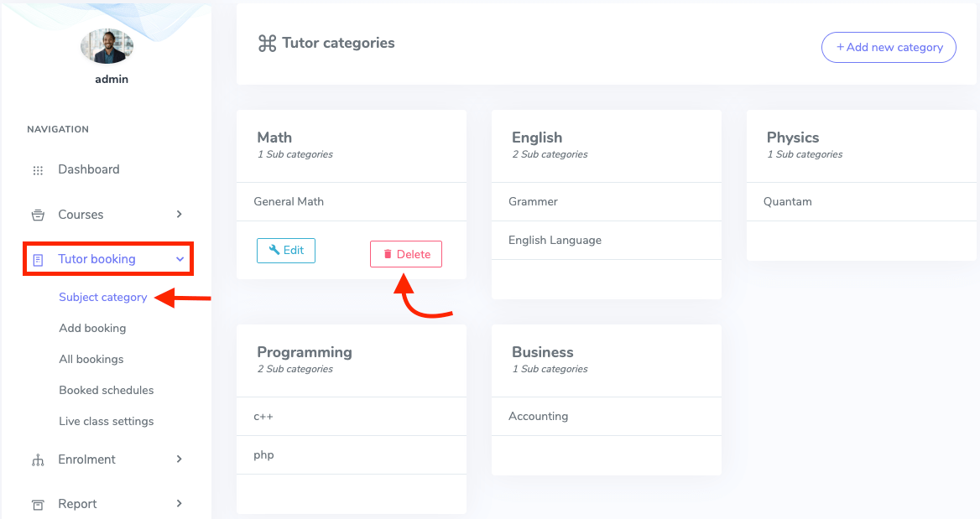Click the wrench icon on the Edit button

click(274, 250)
